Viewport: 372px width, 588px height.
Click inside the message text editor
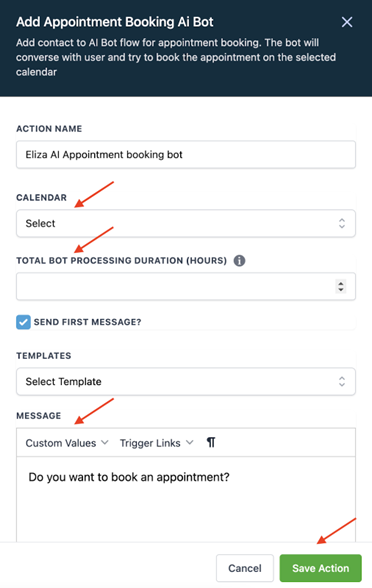(x=186, y=499)
